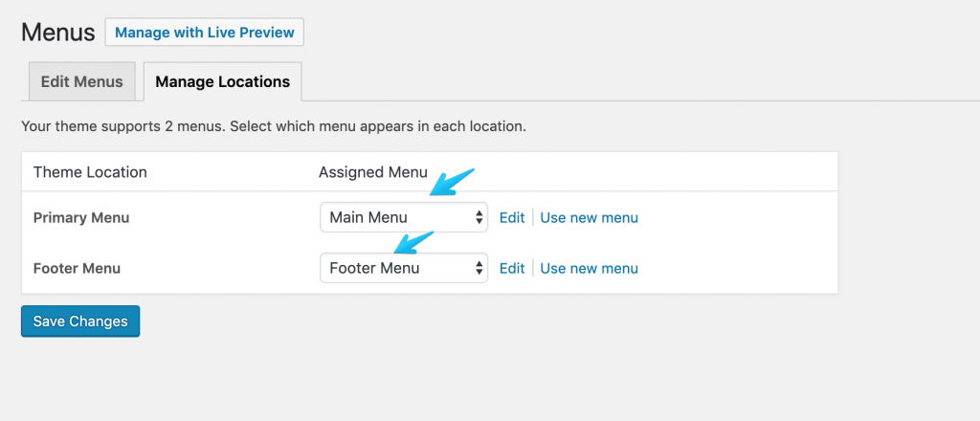Image resolution: width=980 pixels, height=421 pixels.
Task: Click the blue arrow pointing at Footer Menu dropdown
Action: (413, 243)
